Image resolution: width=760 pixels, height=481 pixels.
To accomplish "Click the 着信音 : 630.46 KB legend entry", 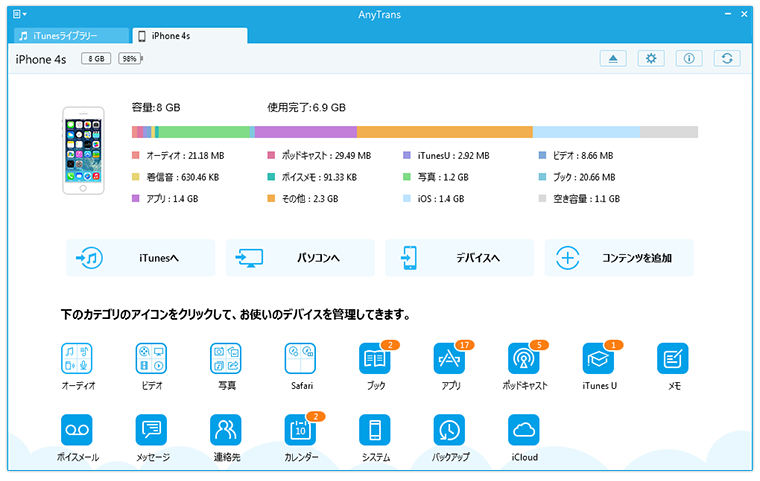I will click(x=175, y=177).
